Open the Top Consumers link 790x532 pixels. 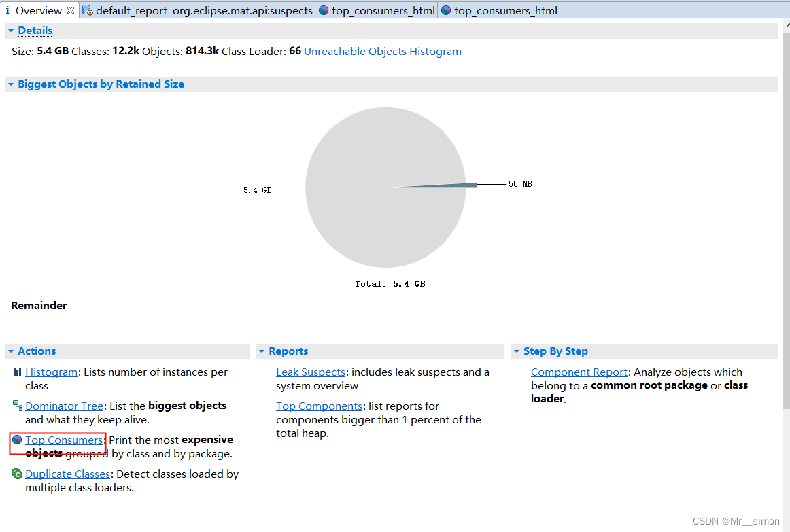(x=64, y=440)
